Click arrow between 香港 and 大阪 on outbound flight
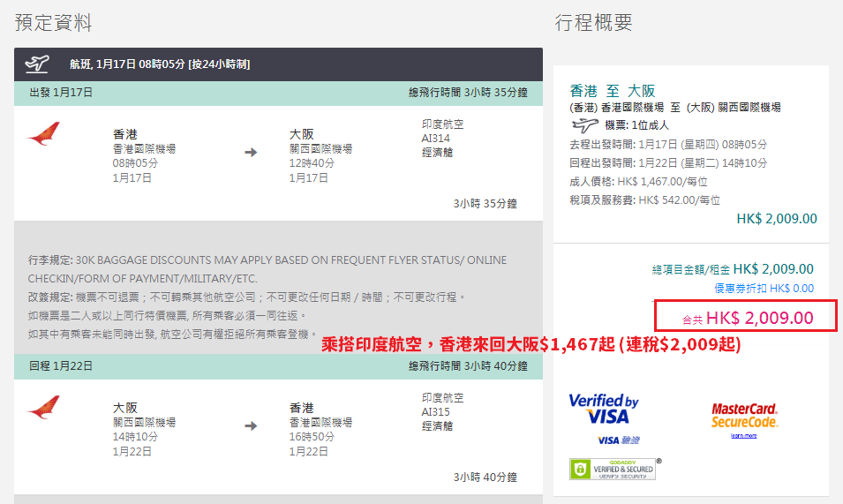 point(251,152)
